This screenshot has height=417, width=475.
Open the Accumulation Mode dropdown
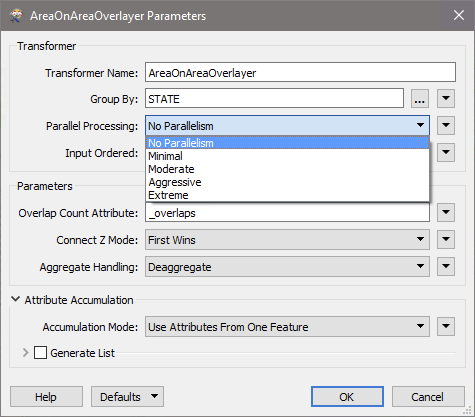pos(287,326)
